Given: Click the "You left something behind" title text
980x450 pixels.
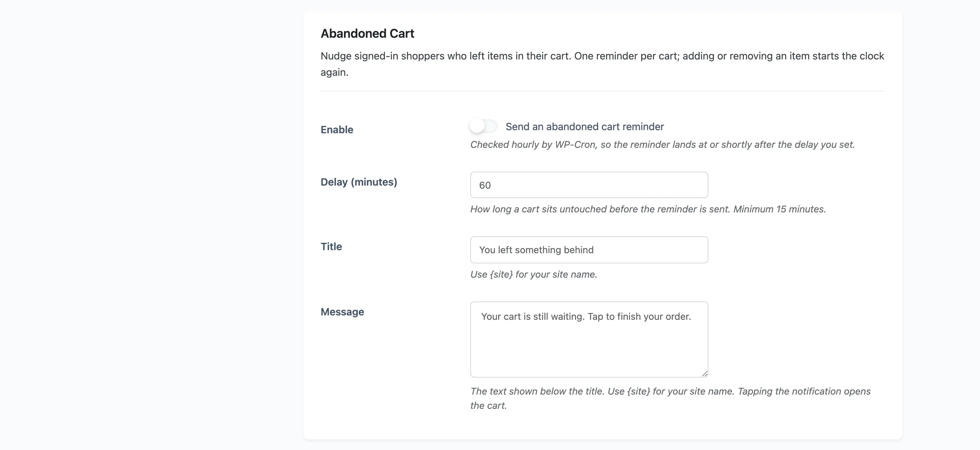Looking at the screenshot, I should point(536,250).
